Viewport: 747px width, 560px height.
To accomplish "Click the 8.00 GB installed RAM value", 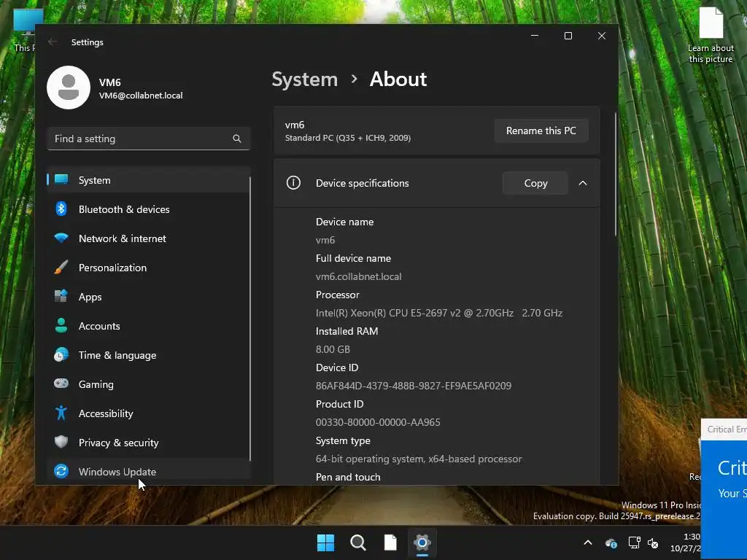I will (x=333, y=349).
